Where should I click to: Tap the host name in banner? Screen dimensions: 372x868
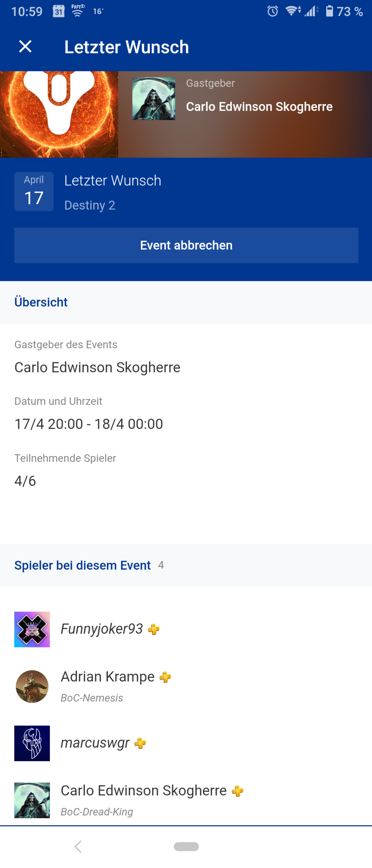point(259,106)
